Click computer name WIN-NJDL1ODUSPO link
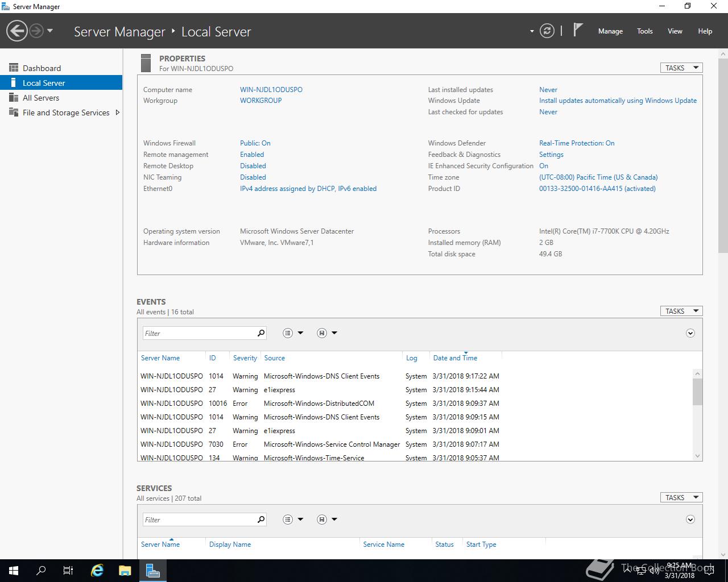728x582 pixels. [271, 89]
